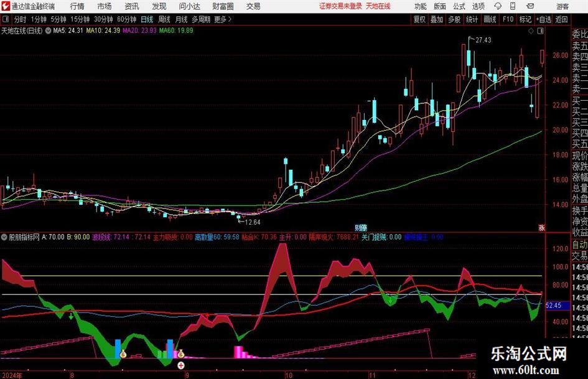Screen dimensions: 588x379
Task: Open the 版面 menu
Action: [440, 6]
